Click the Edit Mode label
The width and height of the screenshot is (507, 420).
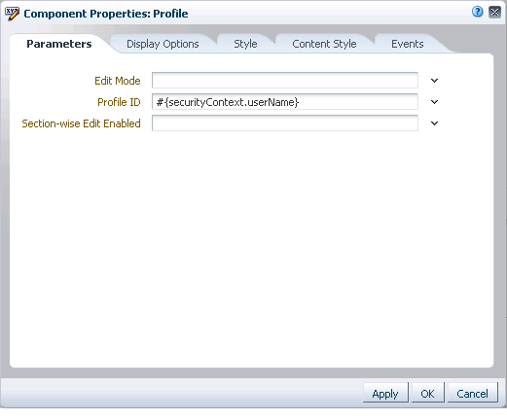tap(118, 81)
